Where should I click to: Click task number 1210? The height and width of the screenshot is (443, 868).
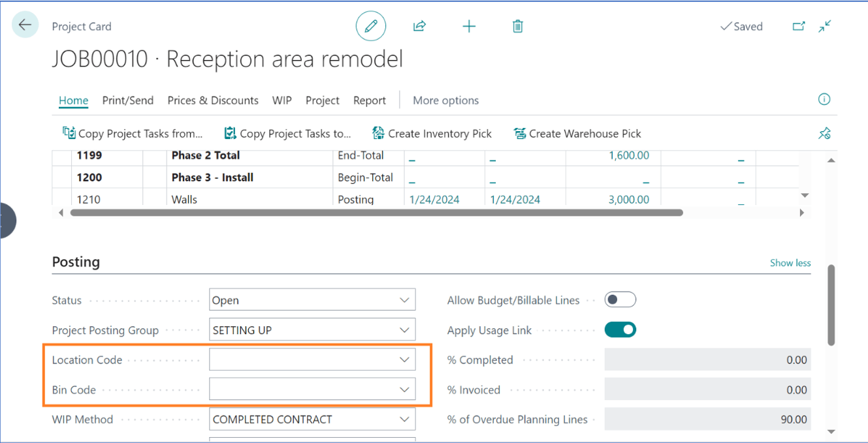coord(89,200)
